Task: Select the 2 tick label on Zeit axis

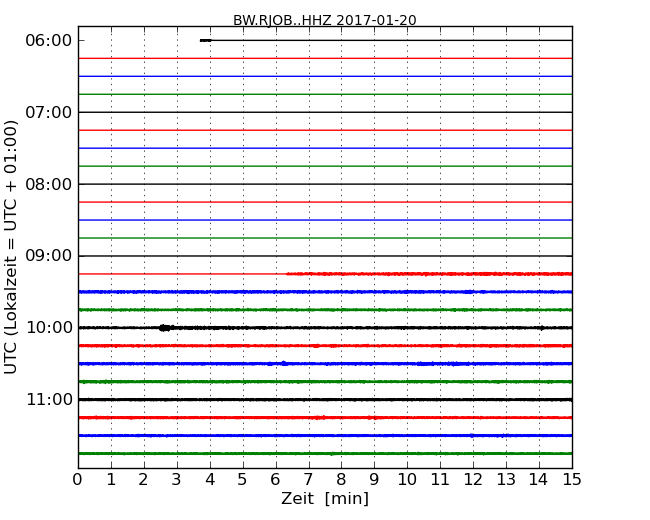Action: click(x=144, y=480)
